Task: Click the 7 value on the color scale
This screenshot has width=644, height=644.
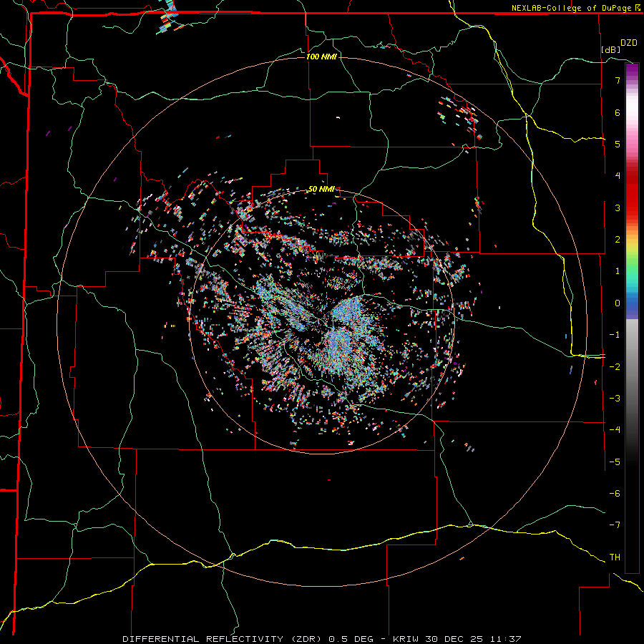Action: pyautogui.click(x=618, y=80)
